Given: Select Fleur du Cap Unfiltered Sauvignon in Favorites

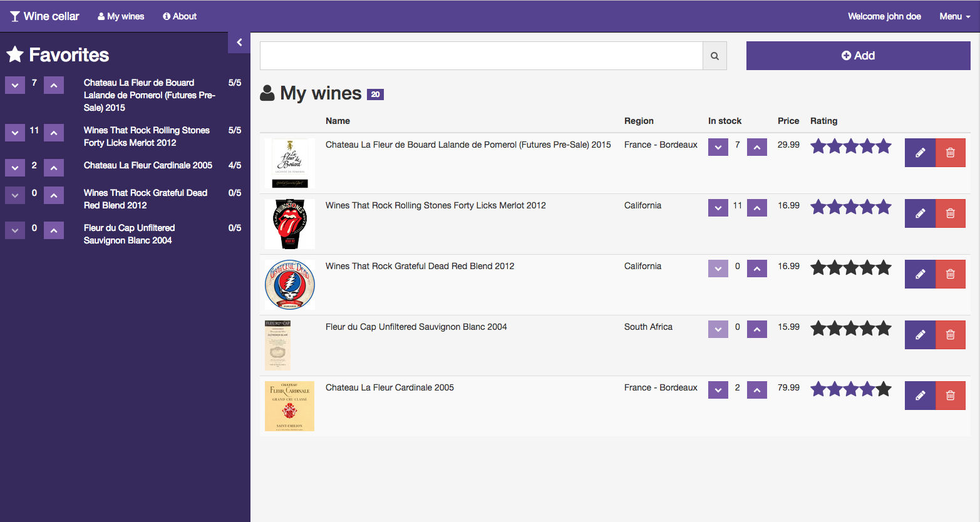Looking at the screenshot, I should tap(129, 234).
